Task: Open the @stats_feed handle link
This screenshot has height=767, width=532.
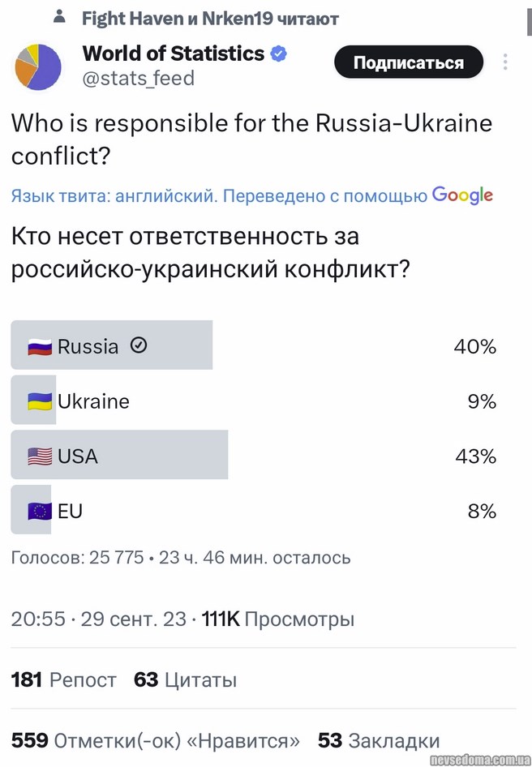Action: click(139, 78)
